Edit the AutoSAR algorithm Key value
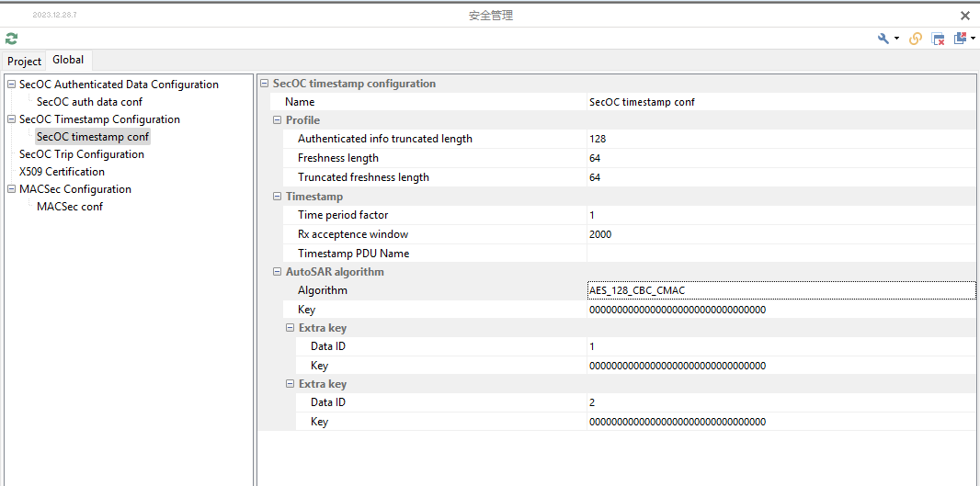 781,310
